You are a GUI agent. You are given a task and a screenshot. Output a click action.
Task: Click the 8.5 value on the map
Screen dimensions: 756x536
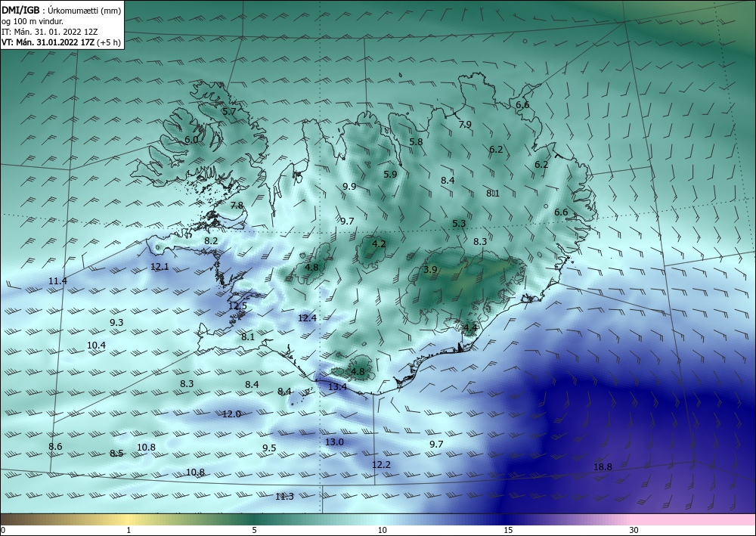116,454
